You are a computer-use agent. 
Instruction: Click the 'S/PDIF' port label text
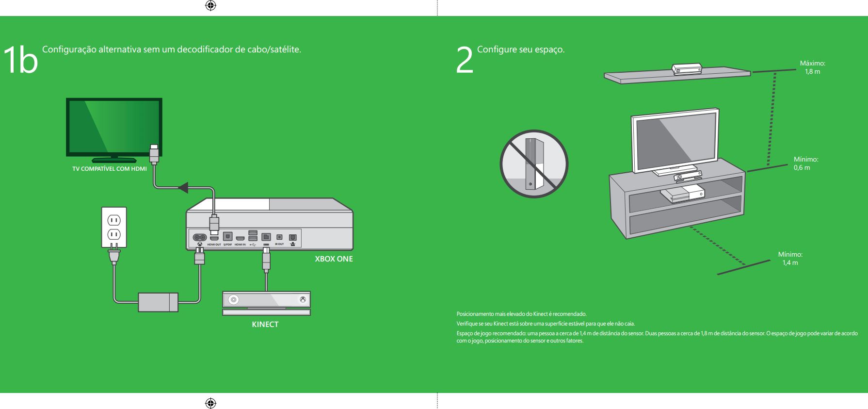tap(228, 245)
